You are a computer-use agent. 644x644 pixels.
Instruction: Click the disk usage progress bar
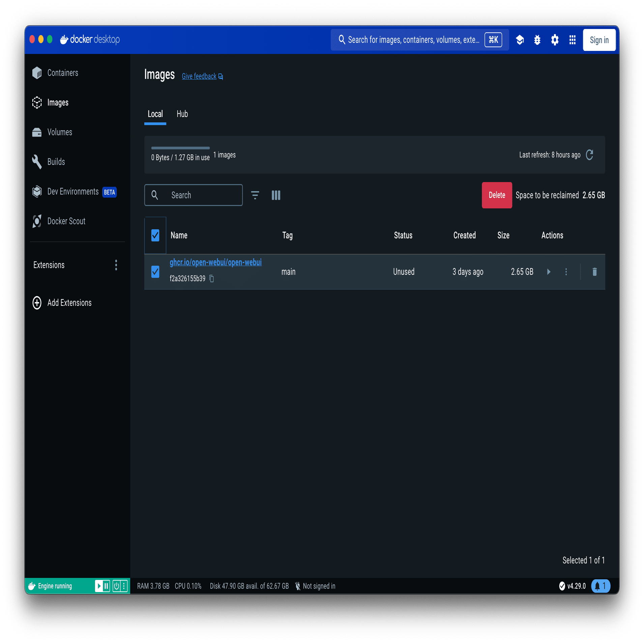tap(180, 148)
